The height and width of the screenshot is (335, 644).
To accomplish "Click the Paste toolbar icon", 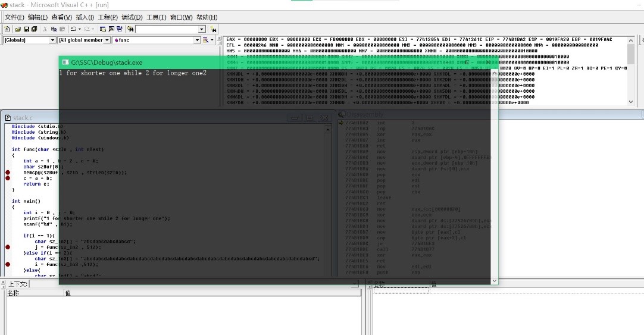I will (x=62, y=29).
